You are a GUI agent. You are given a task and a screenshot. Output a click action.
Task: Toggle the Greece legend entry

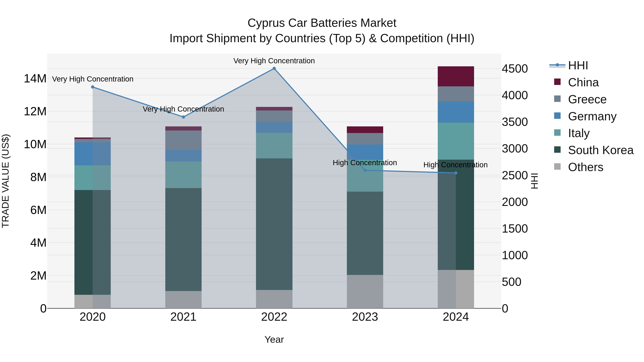pos(580,99)
